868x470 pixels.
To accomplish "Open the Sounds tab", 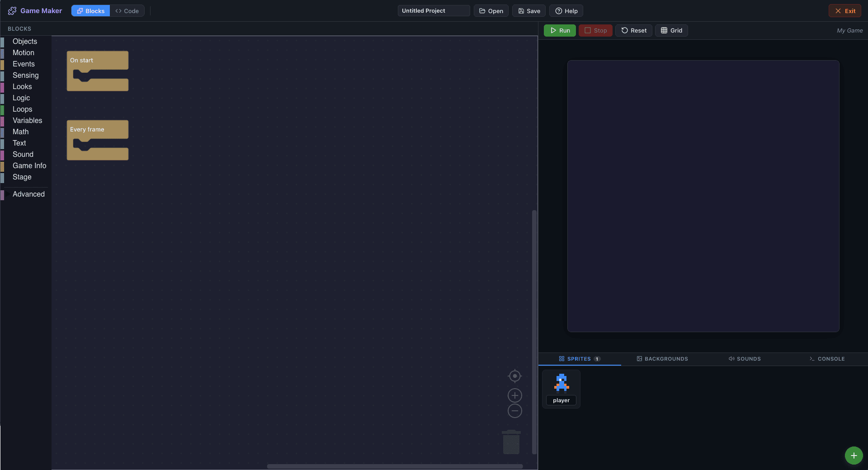I will coord(744,359).
